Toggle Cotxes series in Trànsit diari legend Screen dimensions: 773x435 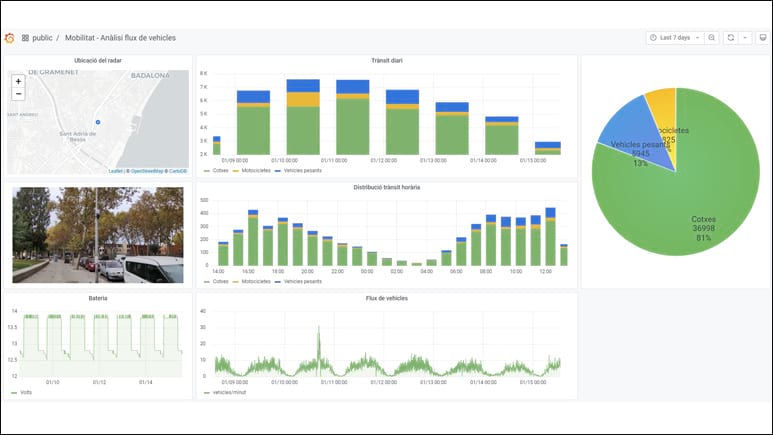click(220, 170)
